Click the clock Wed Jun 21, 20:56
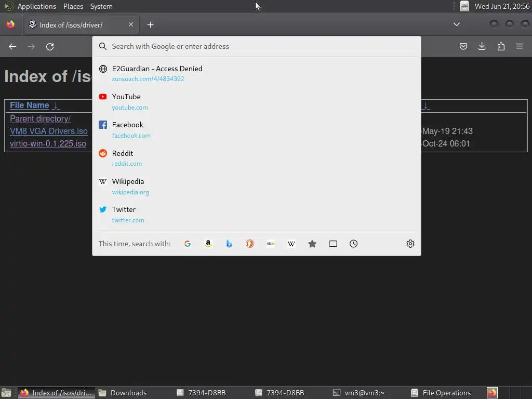The image size is (532, 399). [x=502, y=6]
